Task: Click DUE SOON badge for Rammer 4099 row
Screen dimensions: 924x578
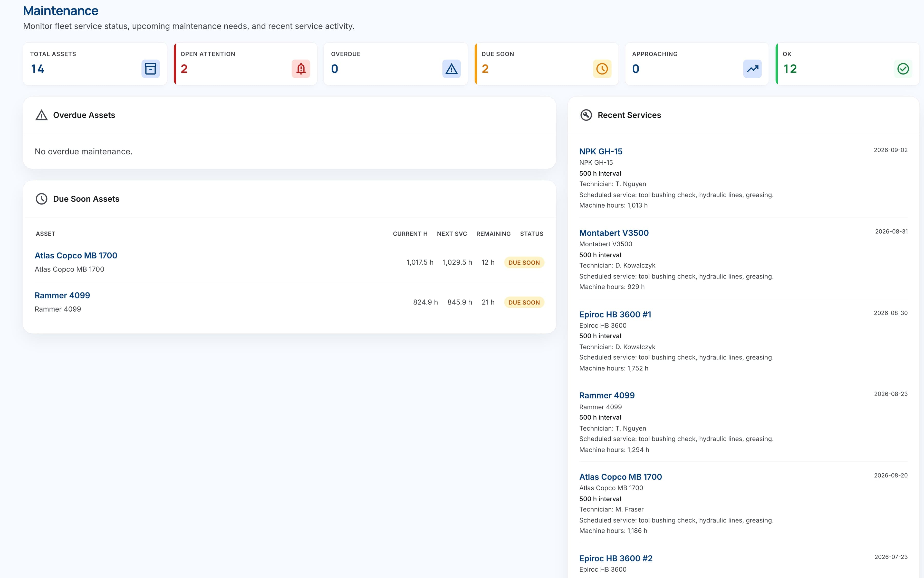Action: pyautogui.click(x=524, y=302)
